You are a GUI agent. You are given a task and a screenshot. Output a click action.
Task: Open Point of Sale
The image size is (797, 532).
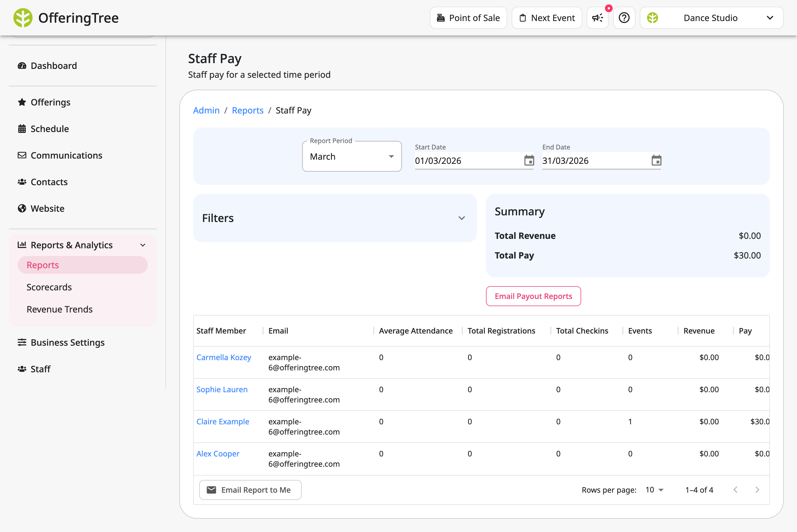[468, 18]
